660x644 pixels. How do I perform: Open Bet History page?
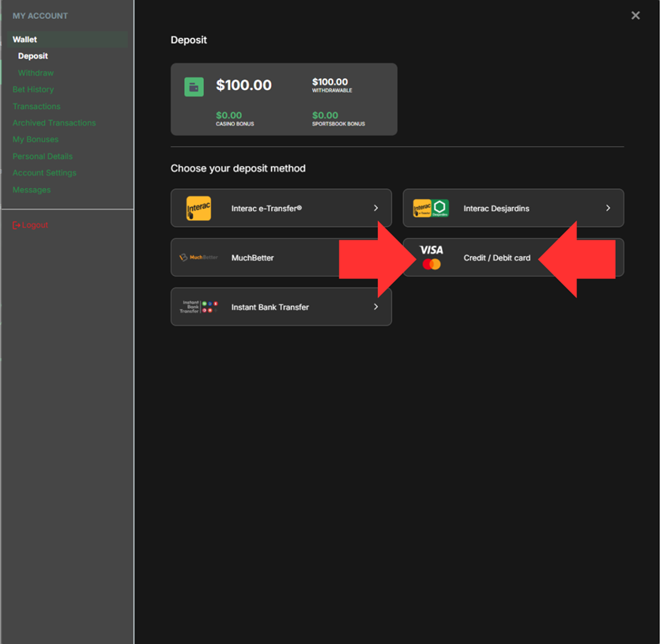click(33, 89)
